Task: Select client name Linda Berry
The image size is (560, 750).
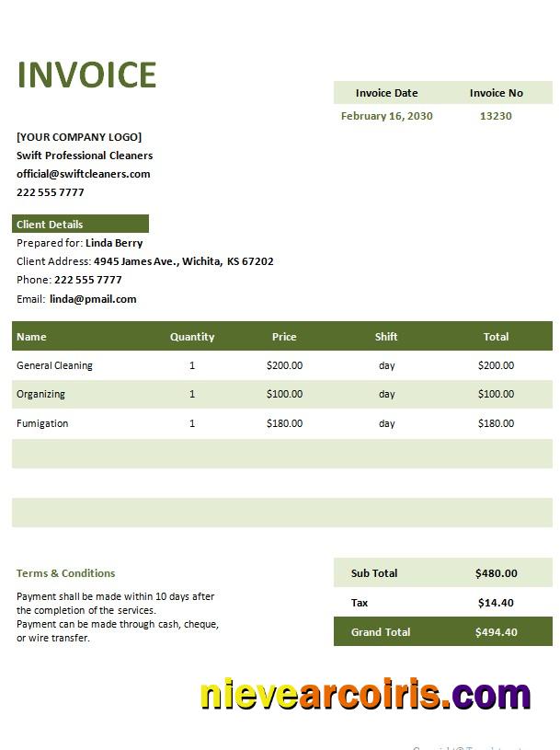Action: pyautogui.click(x=114, y=243)
